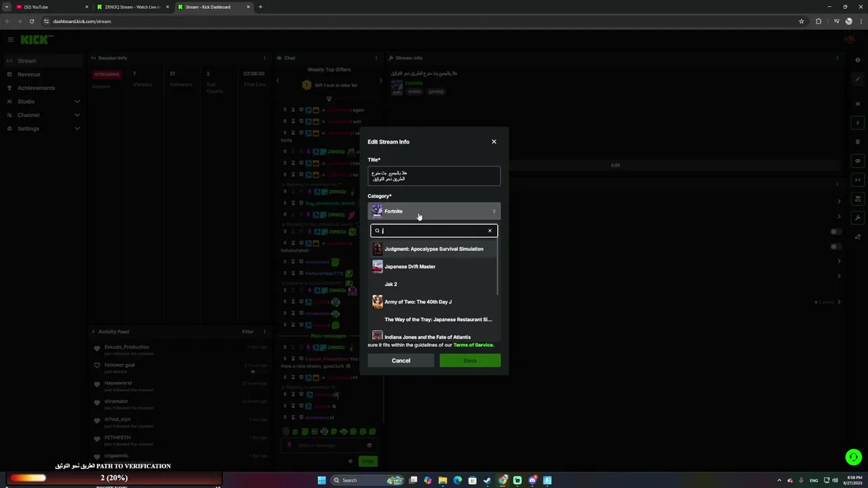Open File Explorer from the taskbar
The width and height of the screenshot is (868, 488).
coord(442,481)
